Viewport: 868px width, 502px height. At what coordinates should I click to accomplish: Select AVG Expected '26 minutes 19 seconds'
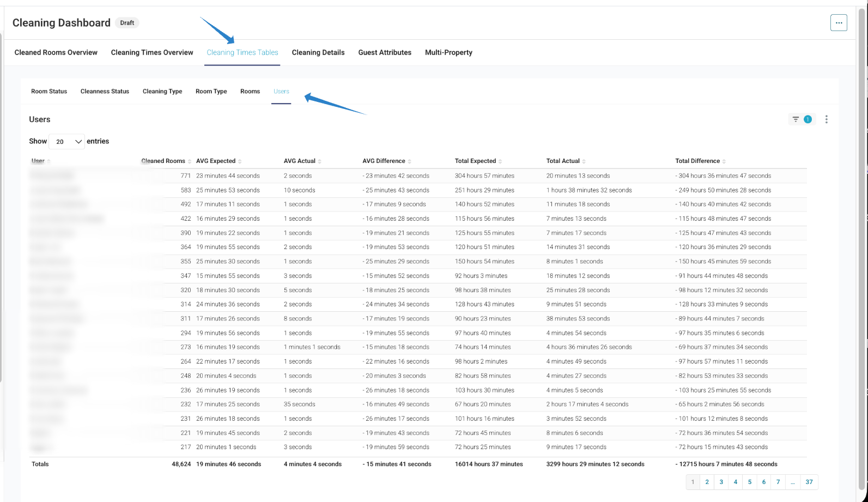pos(228,390)
